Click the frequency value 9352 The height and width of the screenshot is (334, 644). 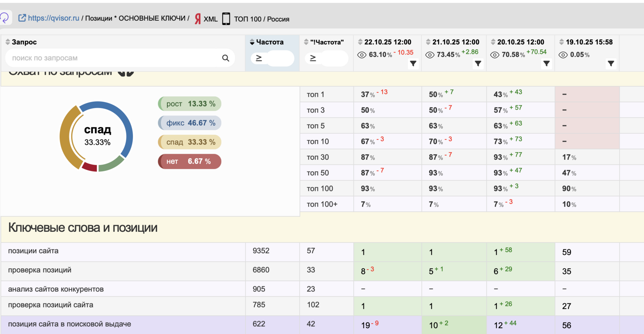pos(261,251)
